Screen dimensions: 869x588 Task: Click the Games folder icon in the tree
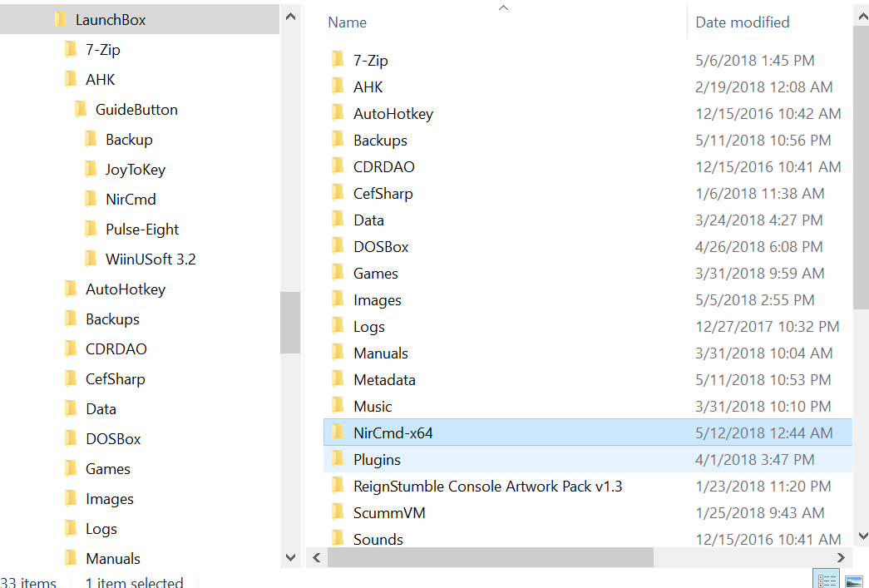click(x=71, y=469)
